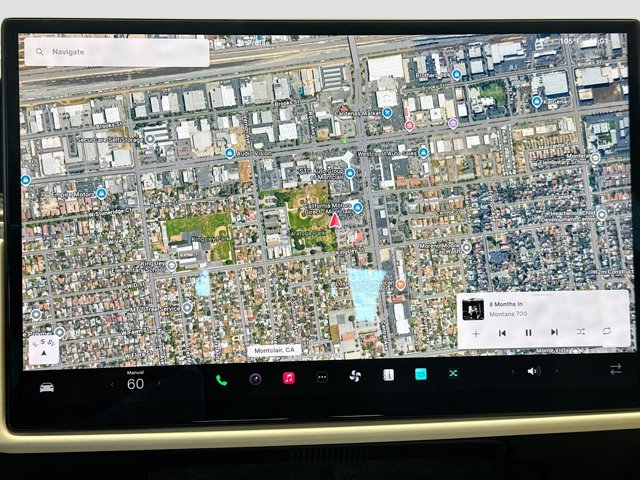Toggle repeat in the media player

pyautogui.click(x=607, y=331)
